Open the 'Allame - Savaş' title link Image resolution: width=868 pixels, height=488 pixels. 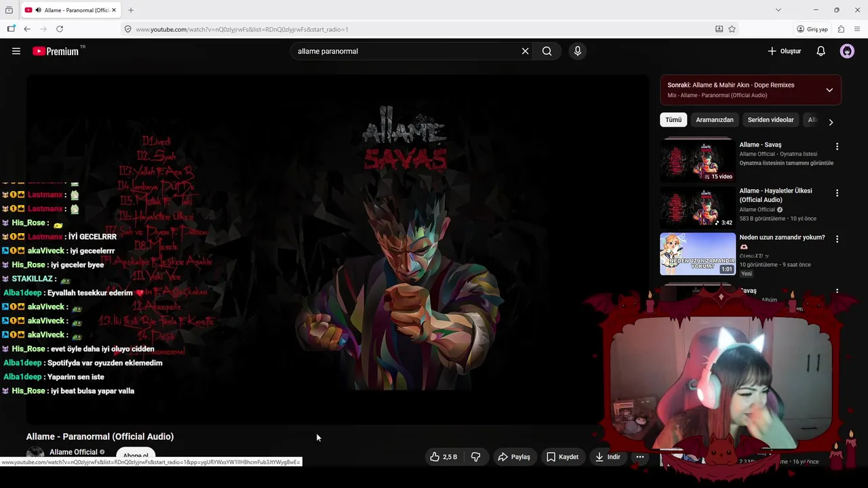tap(760, 144)
